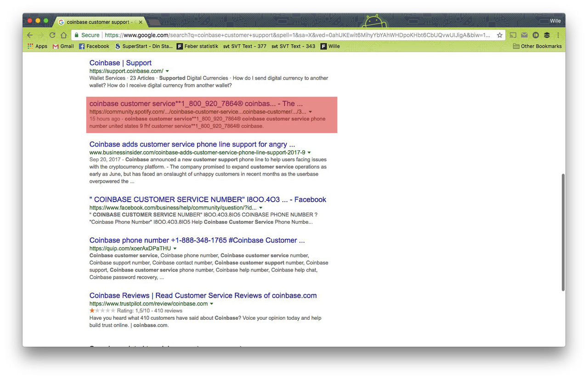Image resolution: width=588 pixels, height=379 pixels.
Task: Click the Wille profile button
Action: [555, 21]
